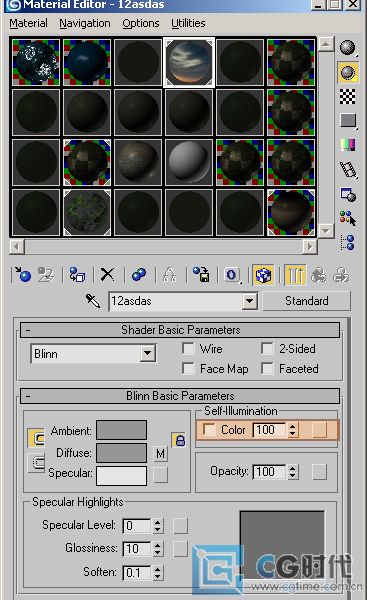Image resolution: width=367 pixels, height=600 pixels.
Task: Open the Diffuse color swatch
Action: click(121, 453)
